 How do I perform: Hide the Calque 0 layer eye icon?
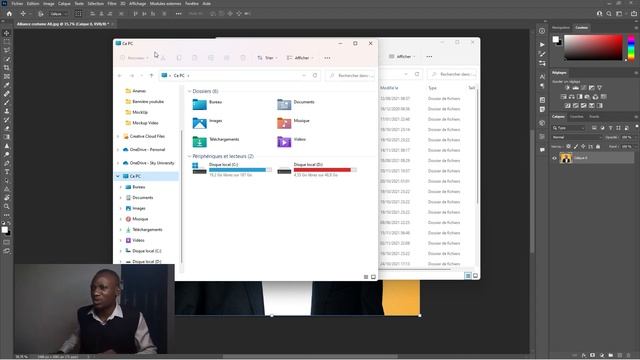click(x=554, y=158)
